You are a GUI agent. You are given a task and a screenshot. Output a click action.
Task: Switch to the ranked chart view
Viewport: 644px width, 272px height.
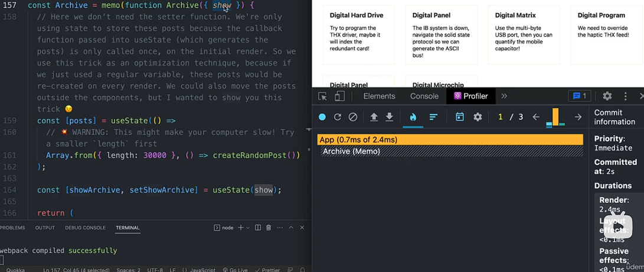(433, 117)
